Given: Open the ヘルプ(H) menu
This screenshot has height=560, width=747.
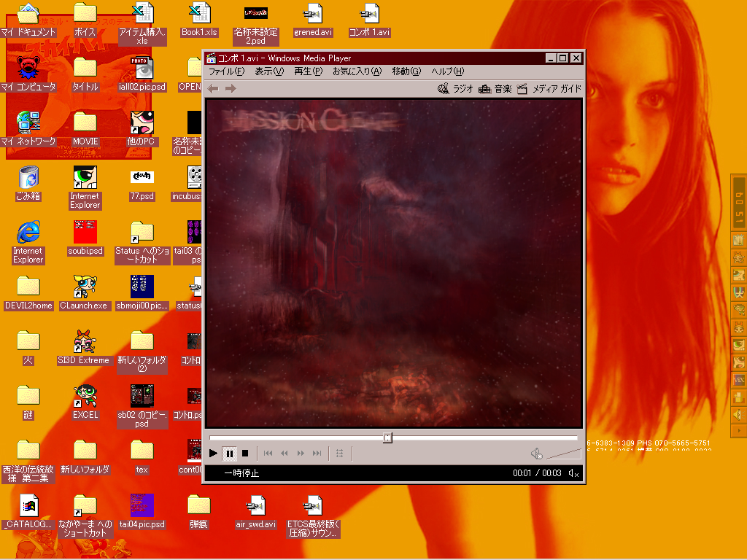Looking at the screenshot, I should [448, 71].
